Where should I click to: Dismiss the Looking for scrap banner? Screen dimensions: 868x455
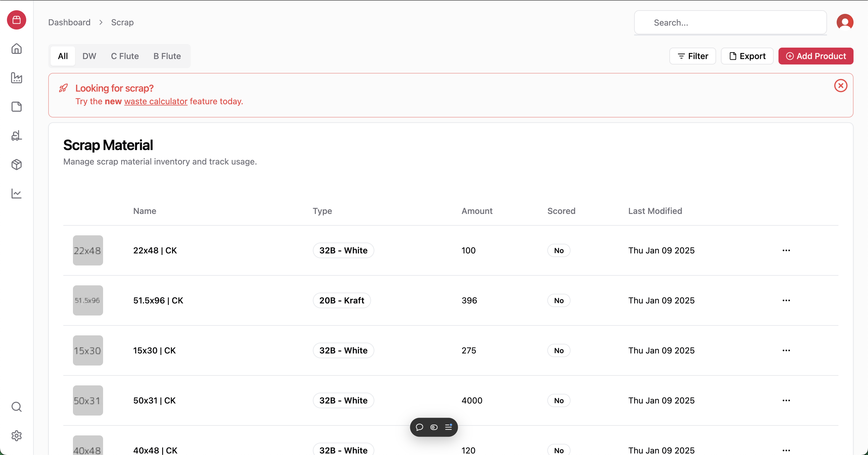[841, 86]
